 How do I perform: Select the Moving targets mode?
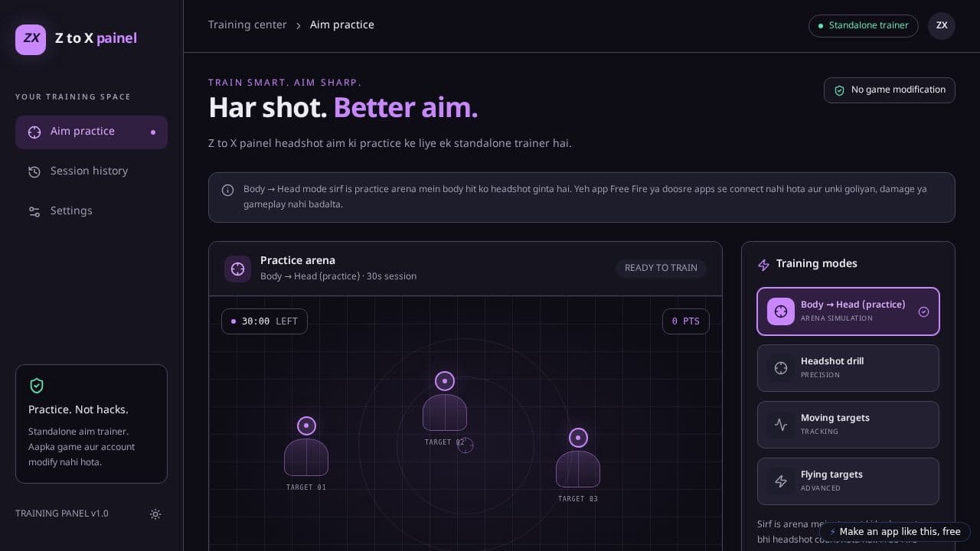848,425
